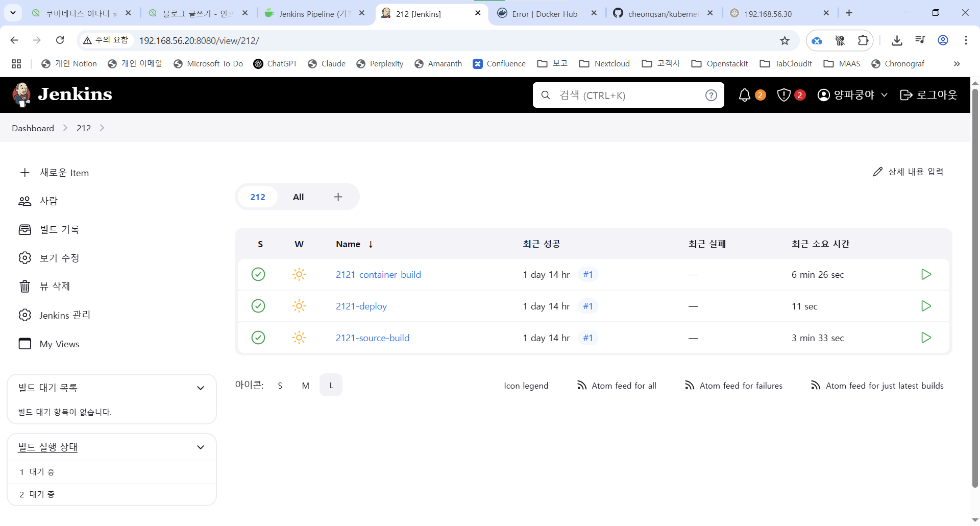Image resolution: width=980 pixels, height=526 pixels.
Task: Open search help question mark icon
Action: tap(711, 95)
